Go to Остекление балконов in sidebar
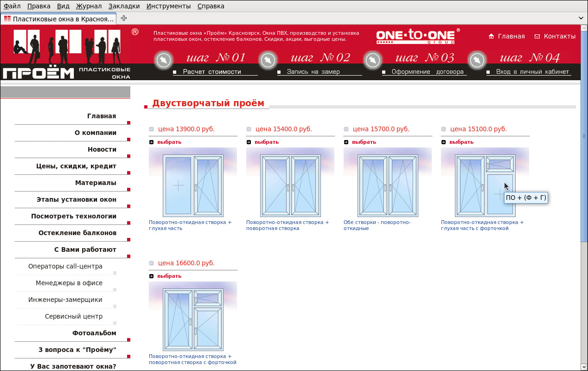Viewport: 588px width, 371px height. (77, 233)
